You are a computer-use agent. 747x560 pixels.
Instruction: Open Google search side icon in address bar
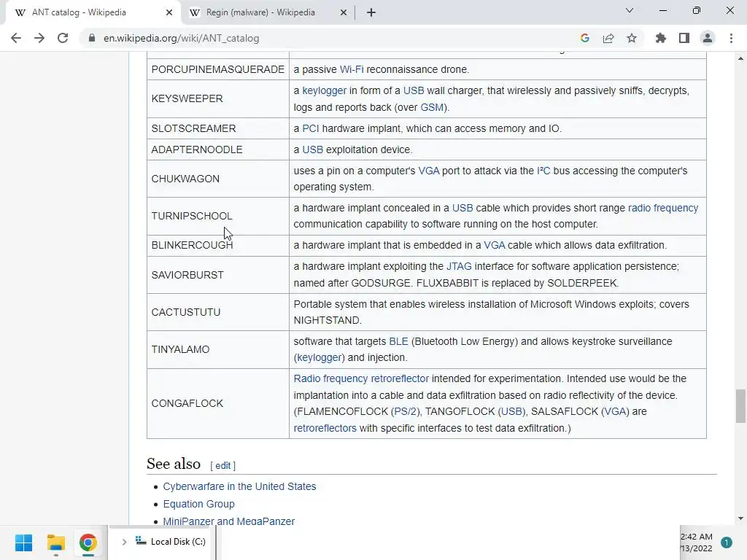coord(585,38)
